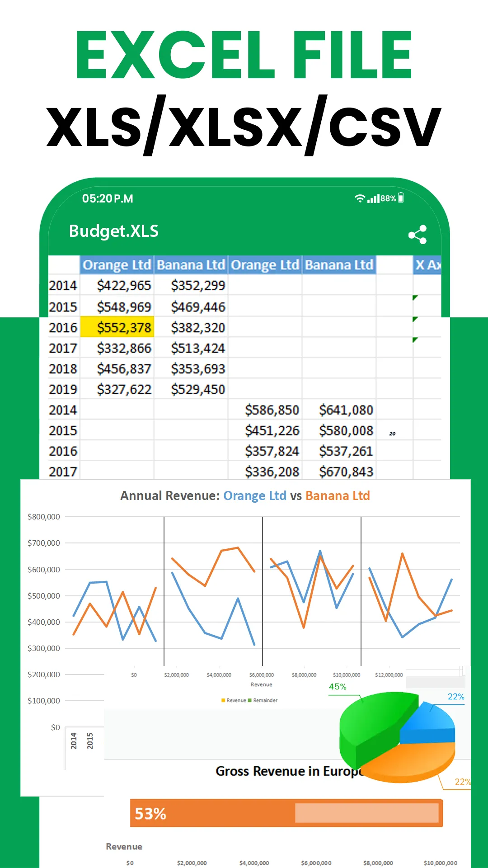Tap the 05:20 P.M clock
This screenshot has height=868, width=488.
click(108, 198)
